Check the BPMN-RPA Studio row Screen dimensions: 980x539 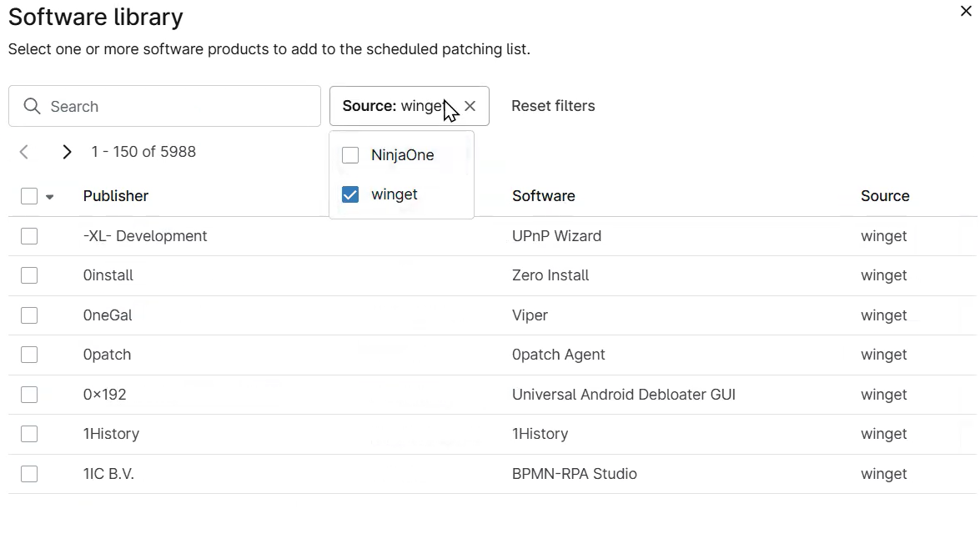coord(29,474)
